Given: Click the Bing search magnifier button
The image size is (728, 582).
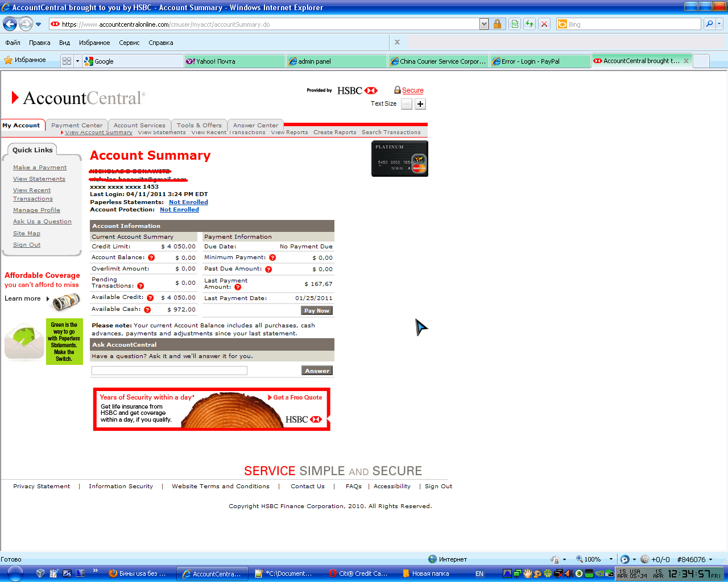Looking at the screenshot, I should coord(709,24).
